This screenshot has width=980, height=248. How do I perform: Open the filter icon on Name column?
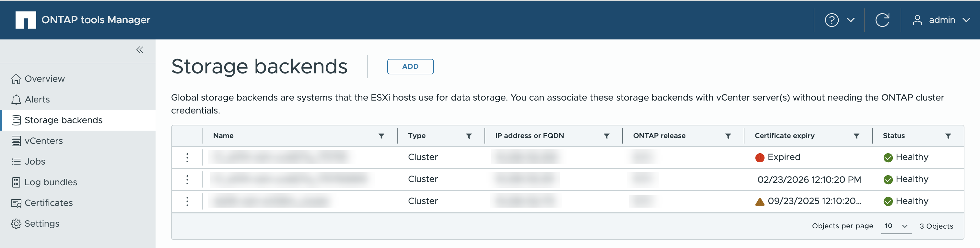[x=381, y=136]
